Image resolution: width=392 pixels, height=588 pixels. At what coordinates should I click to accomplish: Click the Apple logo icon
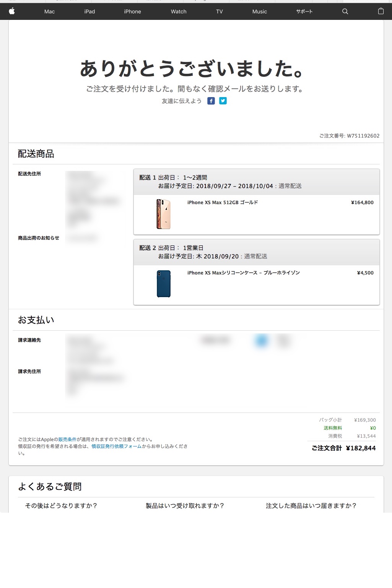point(12,11)
